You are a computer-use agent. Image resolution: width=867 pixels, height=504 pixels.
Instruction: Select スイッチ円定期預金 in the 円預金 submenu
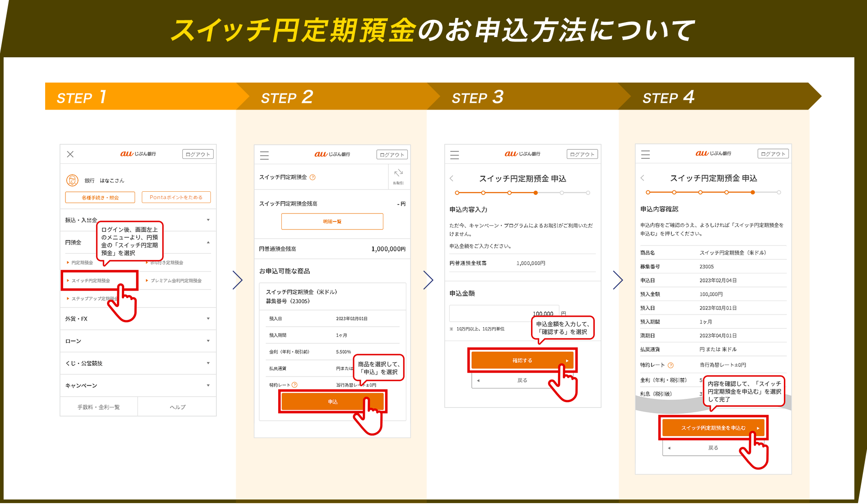pos(99,281)
